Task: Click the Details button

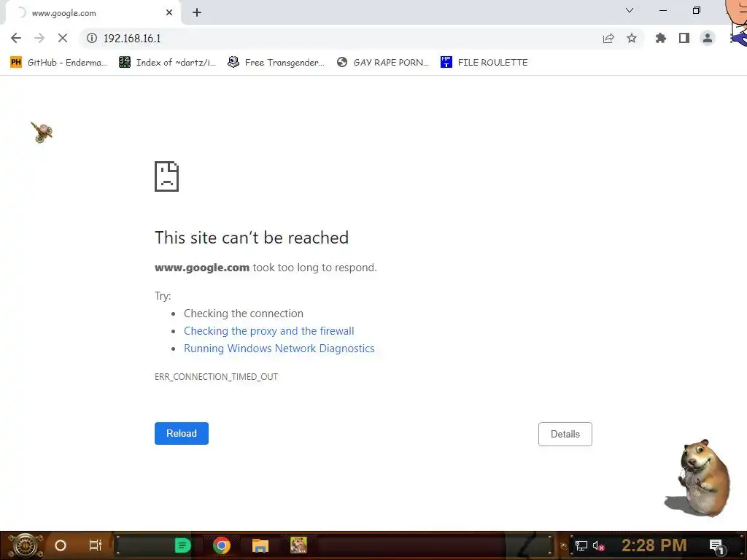Action: point(565,434)
